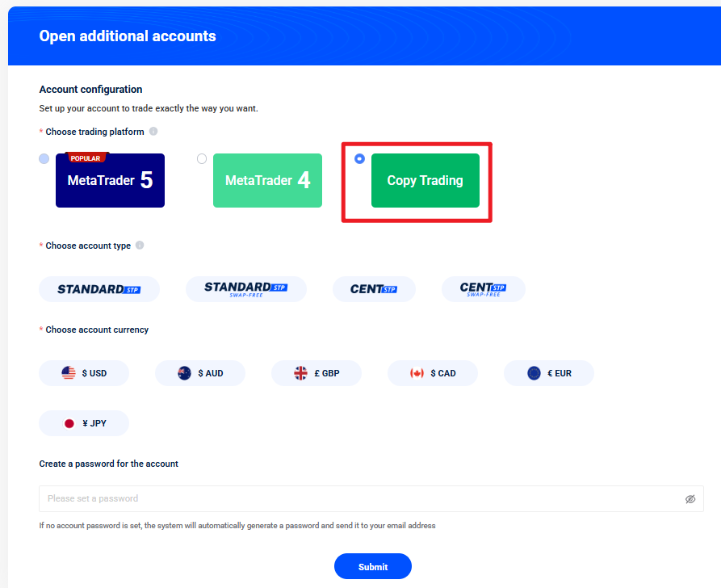
Task: Select GBP as account currency
Action: (316, 373)
